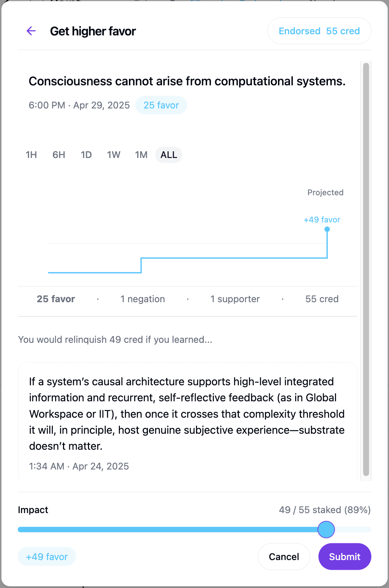The image size is (389, 588).
Task: Select the 6H time range
Action: click(59, 155)
